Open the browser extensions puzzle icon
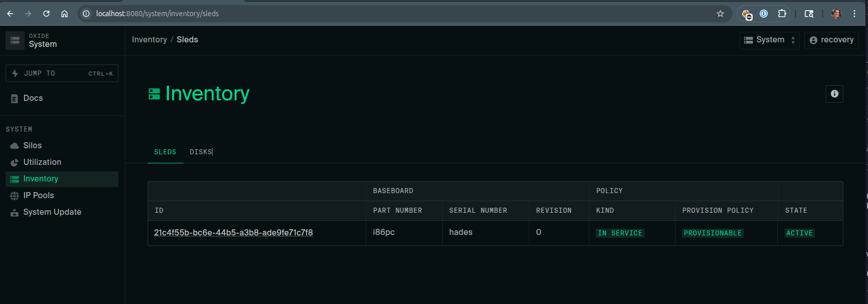Screen dimensions: 868x304 (x=782, y=14)
